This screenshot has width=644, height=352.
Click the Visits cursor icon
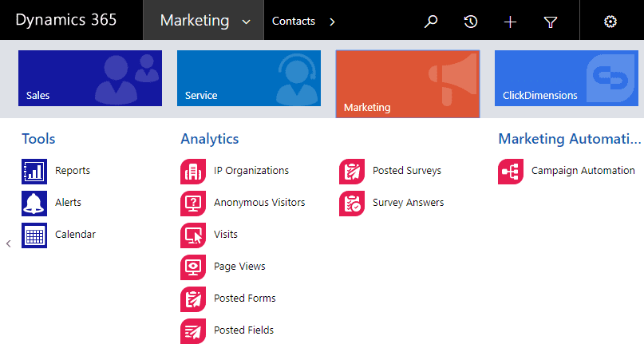coord(193,235)
